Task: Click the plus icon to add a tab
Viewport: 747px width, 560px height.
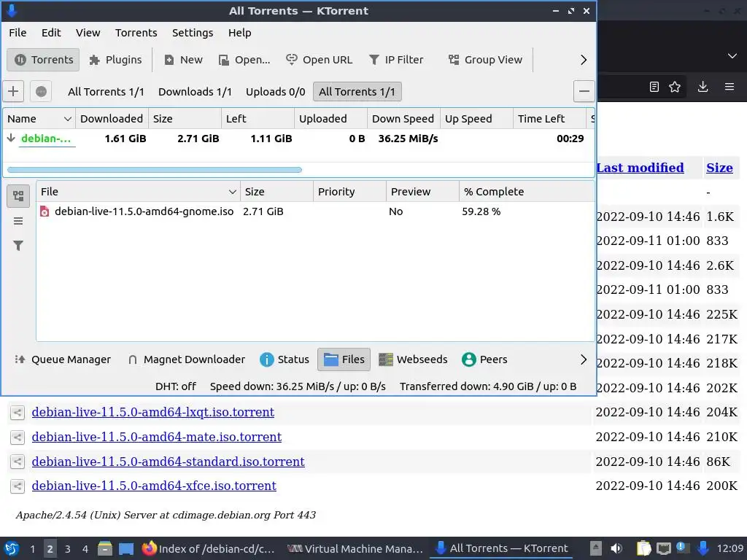Action: 13,91
